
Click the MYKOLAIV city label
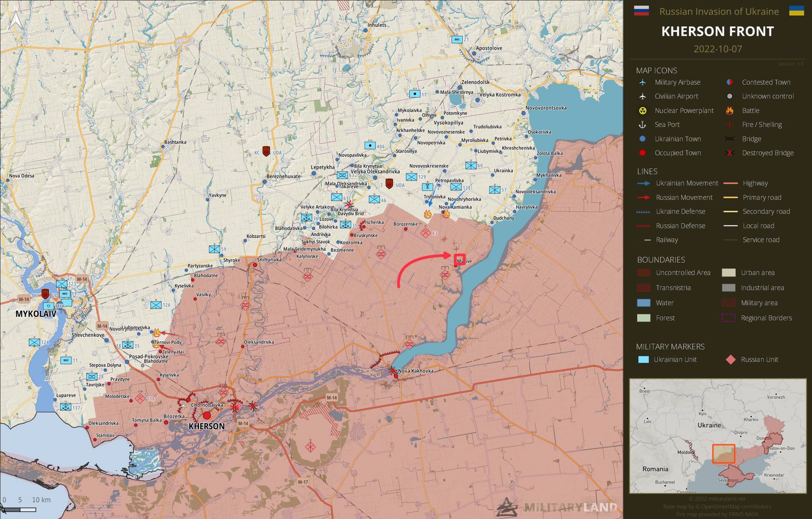pyautogui.click(x=36, y=314)
